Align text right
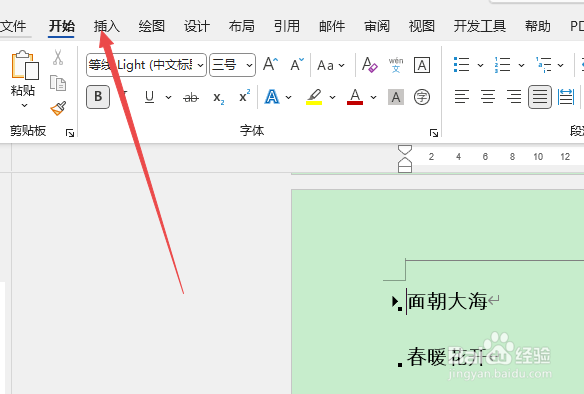This screenshot has height=394, width=584. (x=514, y=97)
